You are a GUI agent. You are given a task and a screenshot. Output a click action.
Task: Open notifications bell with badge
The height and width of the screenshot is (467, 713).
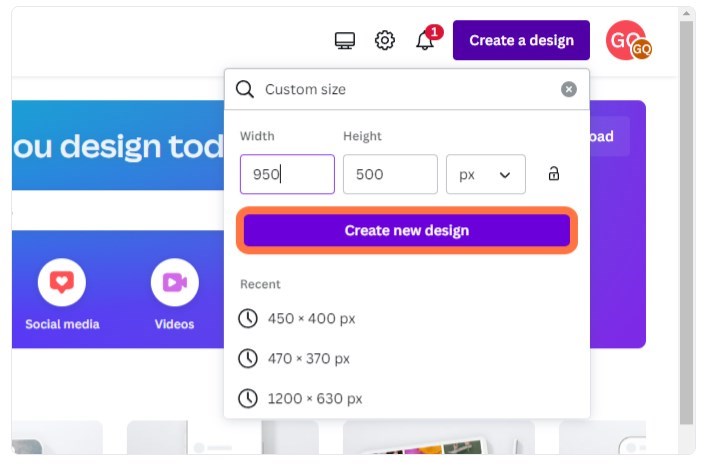pos(428,38)
